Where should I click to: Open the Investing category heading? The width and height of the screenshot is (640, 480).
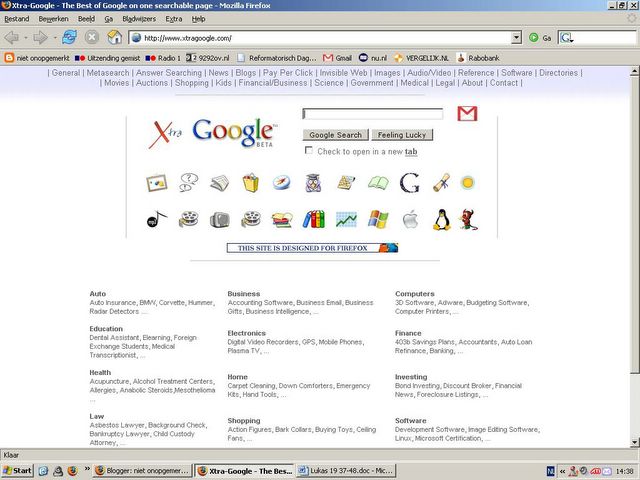[x=411, y=377]
